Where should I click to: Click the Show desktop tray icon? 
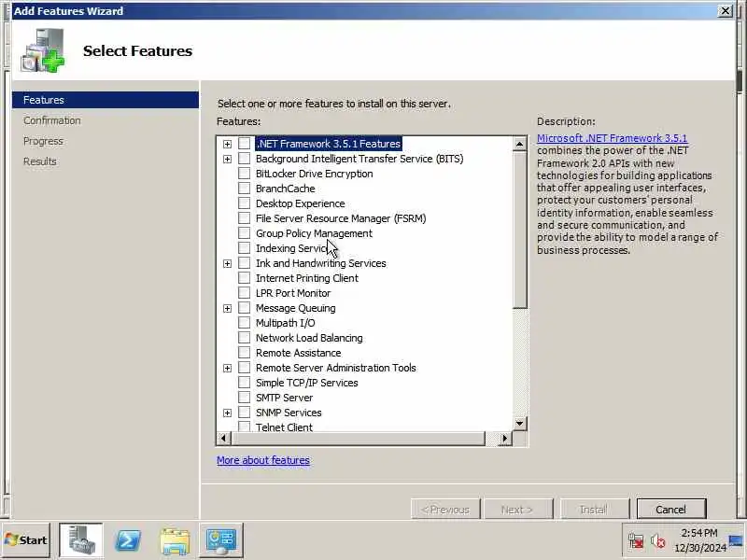(736, 540)
